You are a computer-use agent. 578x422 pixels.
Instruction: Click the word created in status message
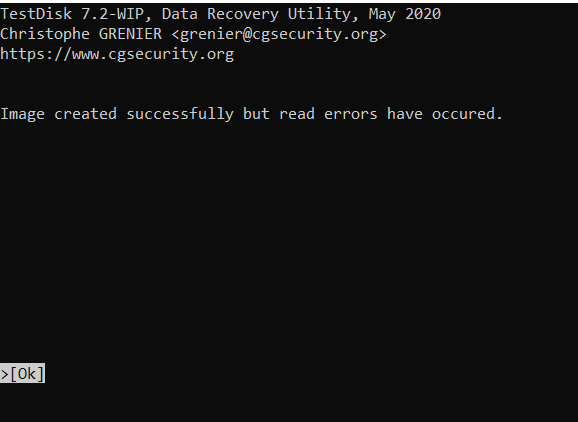click(86, 114)
